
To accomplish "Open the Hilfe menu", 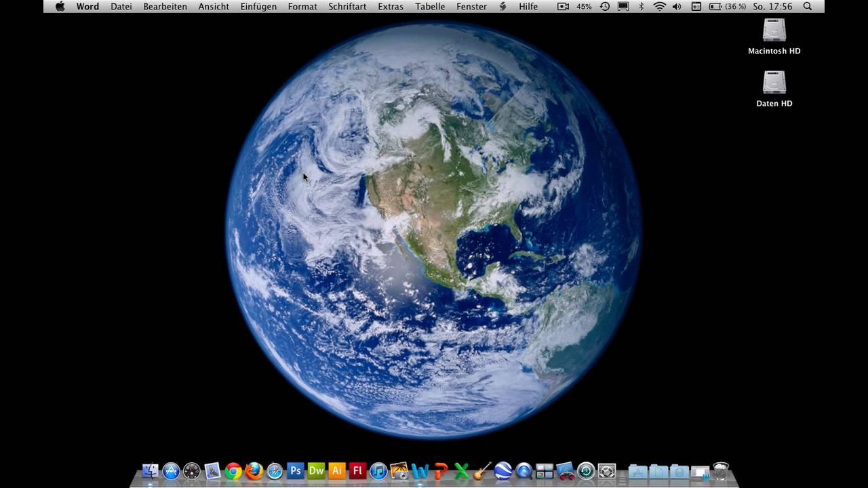I will tap(528, 6).
